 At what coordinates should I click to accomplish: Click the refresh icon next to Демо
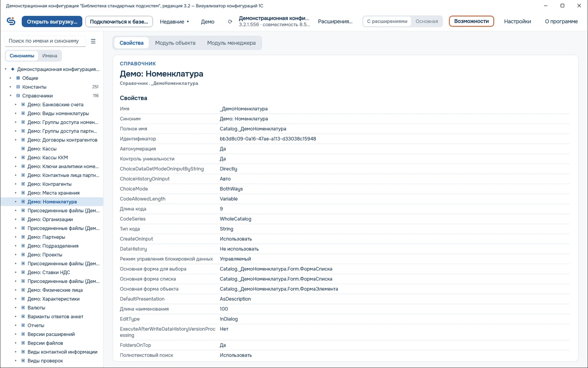(230, 22)
